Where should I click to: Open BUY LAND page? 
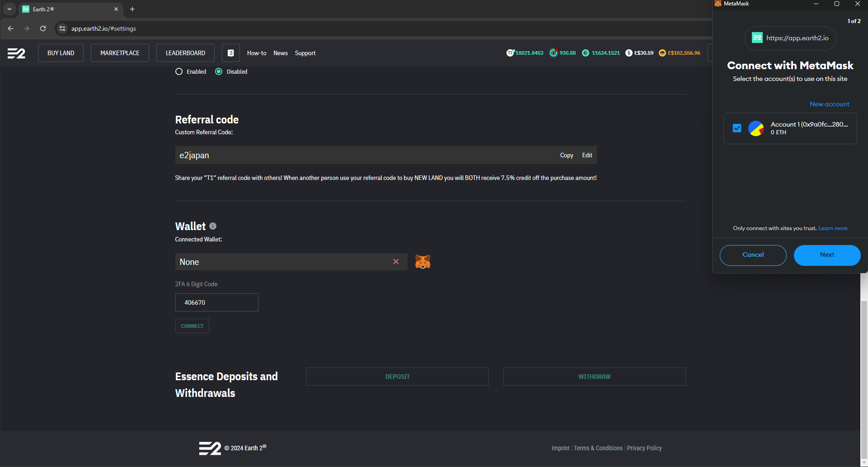(x=61, y=53)
